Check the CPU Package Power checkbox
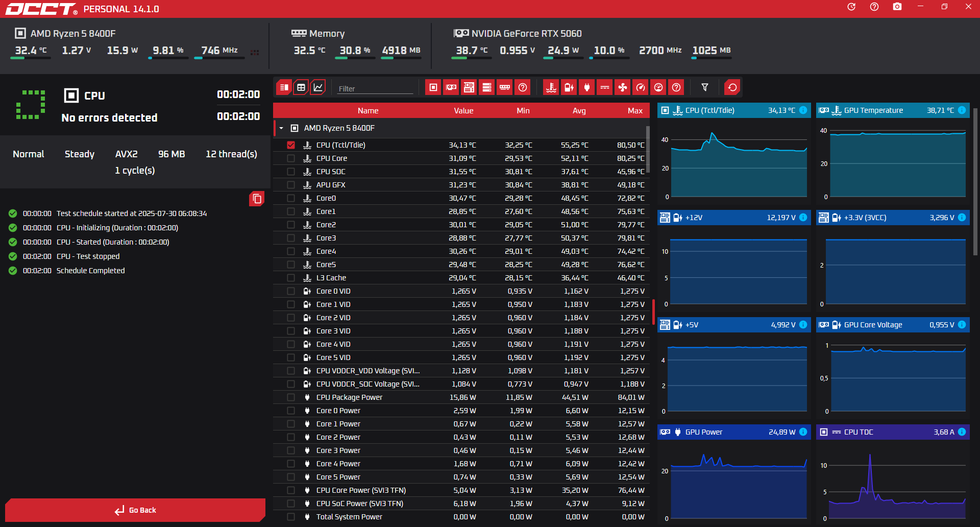 coord(291,397)
